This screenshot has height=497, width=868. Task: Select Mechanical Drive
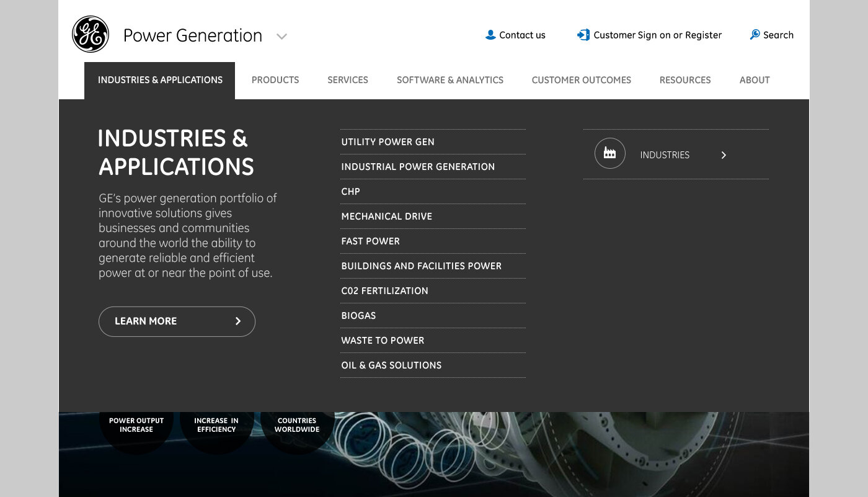click(433, 217)
